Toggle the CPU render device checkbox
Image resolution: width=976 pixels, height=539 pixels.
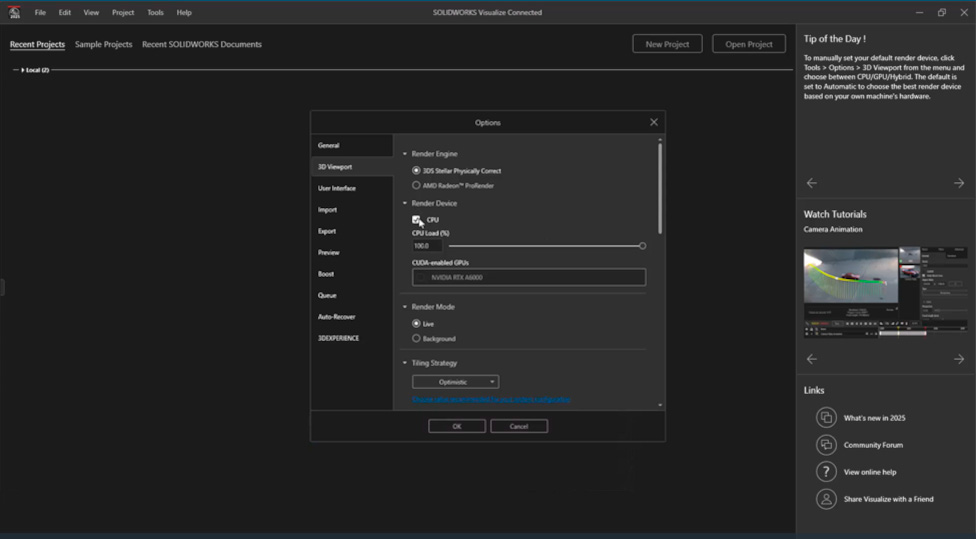click(417, 220)
